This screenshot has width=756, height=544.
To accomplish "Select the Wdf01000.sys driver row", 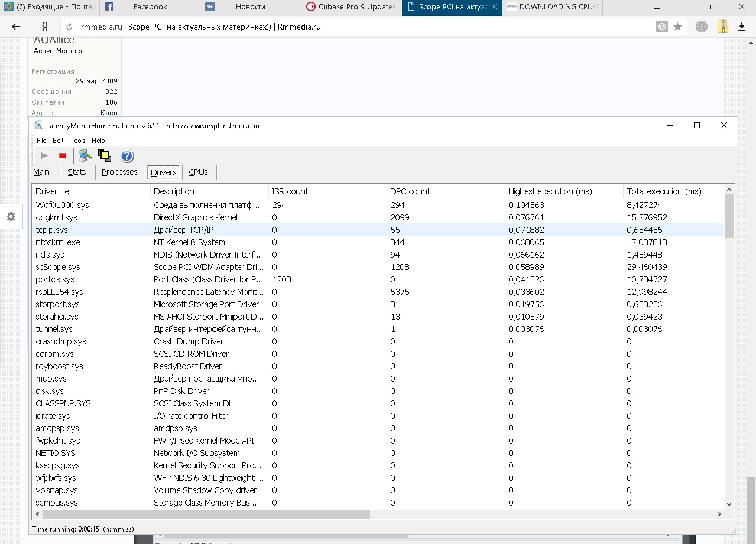I will 378,205.
